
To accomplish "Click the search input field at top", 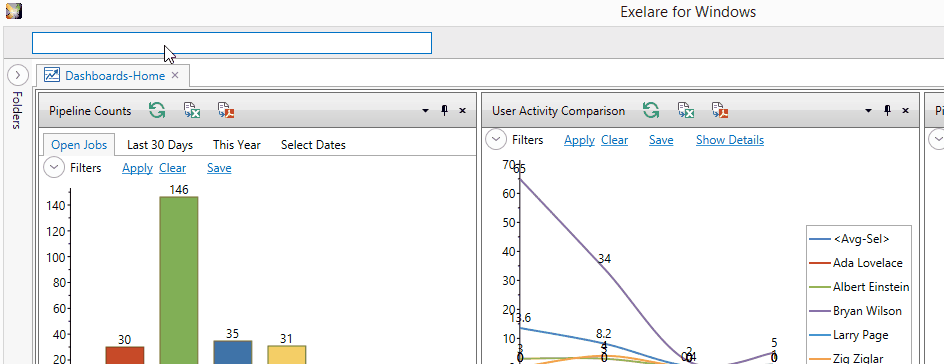I will 232,43.
